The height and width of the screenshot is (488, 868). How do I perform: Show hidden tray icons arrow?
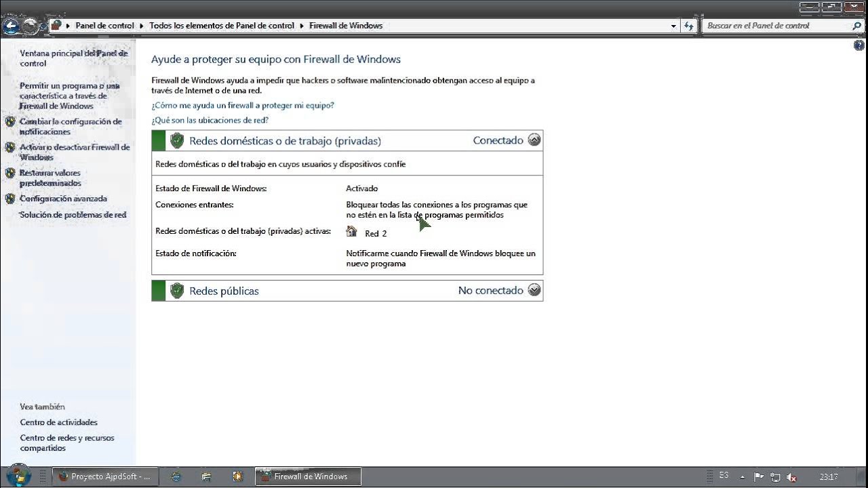click(743, 477)
